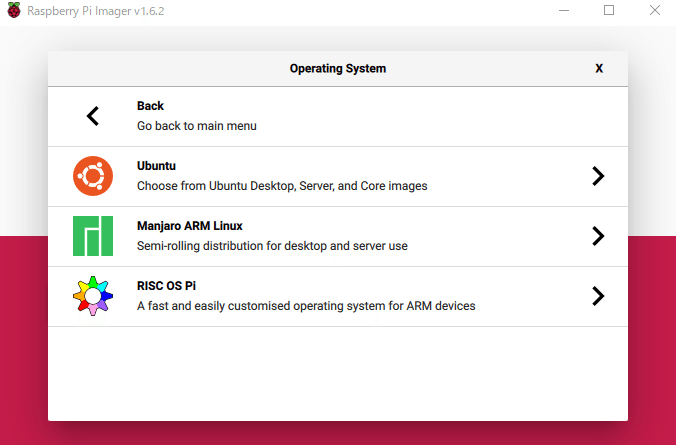676x445 pixels.
Task: Click 'Semi-rolling distribution for desktop and server use'
Action: pyautogui.click(x=272, y=246)
